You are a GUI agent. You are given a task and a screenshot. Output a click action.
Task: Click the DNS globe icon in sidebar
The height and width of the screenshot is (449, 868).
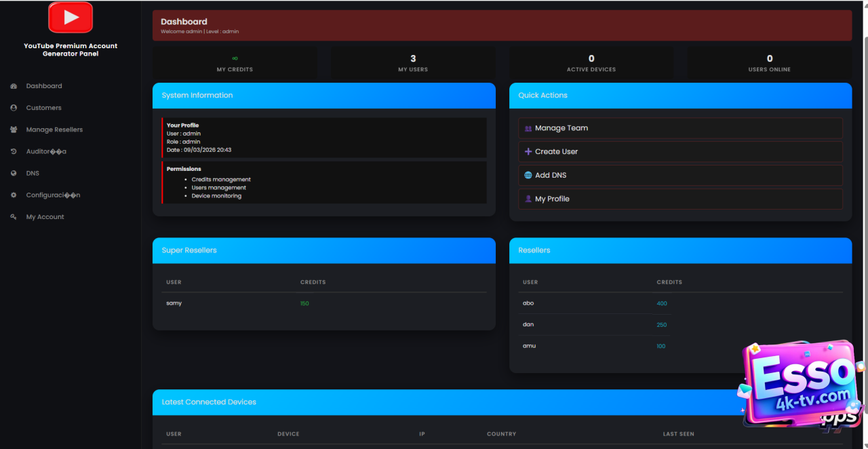click(x=14, y=173)
